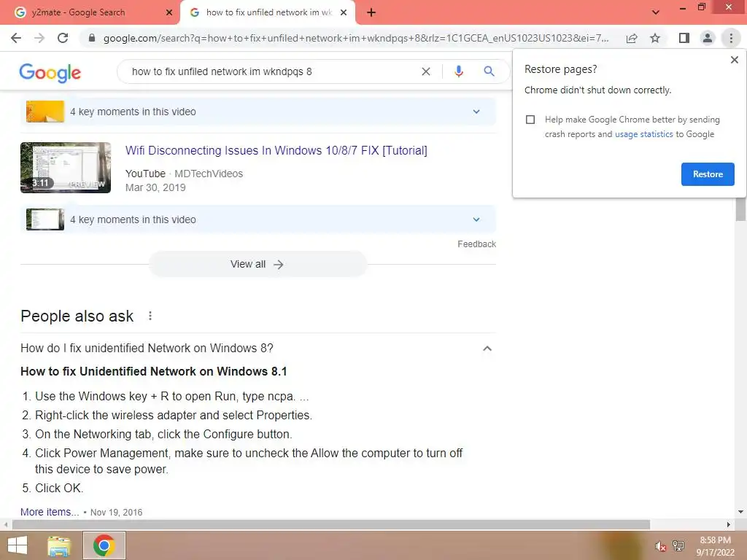Open small key moments thumbnail of second video

tap(45, 219)
